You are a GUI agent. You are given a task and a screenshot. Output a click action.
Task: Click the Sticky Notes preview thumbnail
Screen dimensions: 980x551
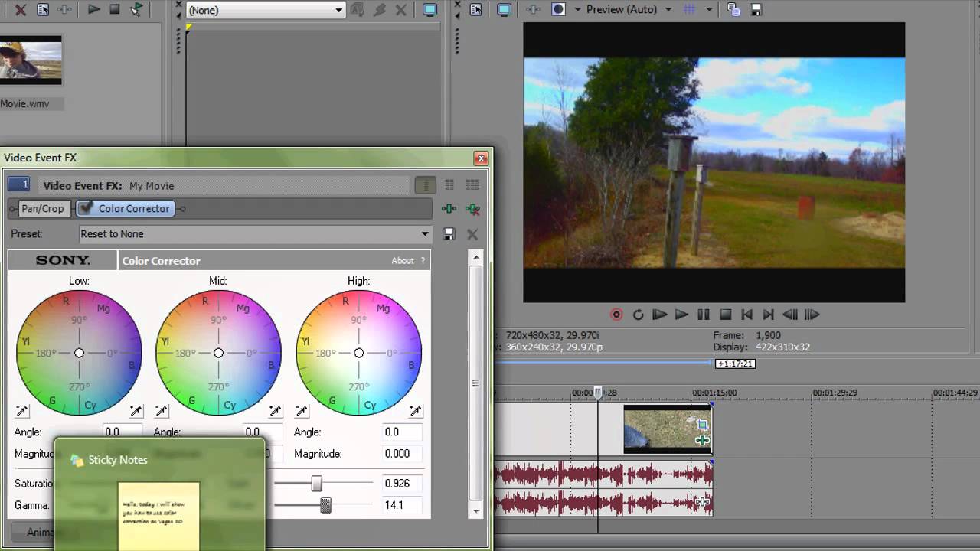click(158, 515)
